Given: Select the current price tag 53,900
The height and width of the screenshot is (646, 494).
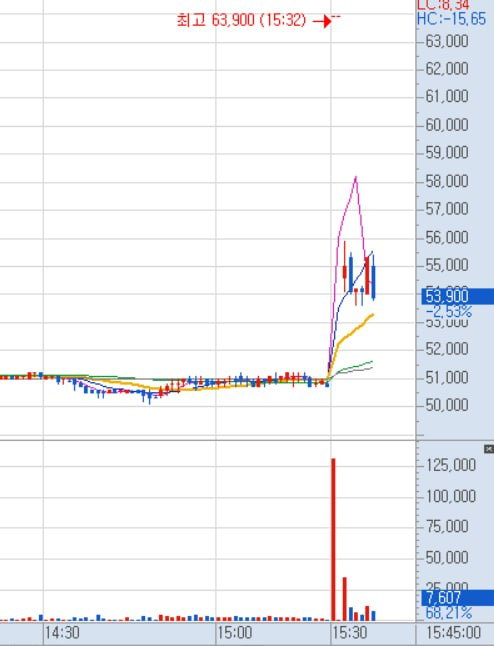Looking at the screenshot, I should pyautogui.click(x=457, y=297).
